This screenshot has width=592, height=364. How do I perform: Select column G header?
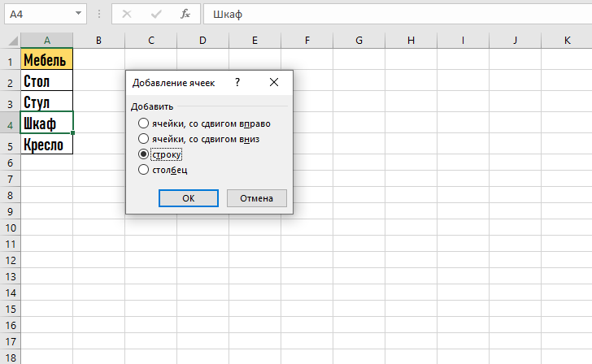359,41
